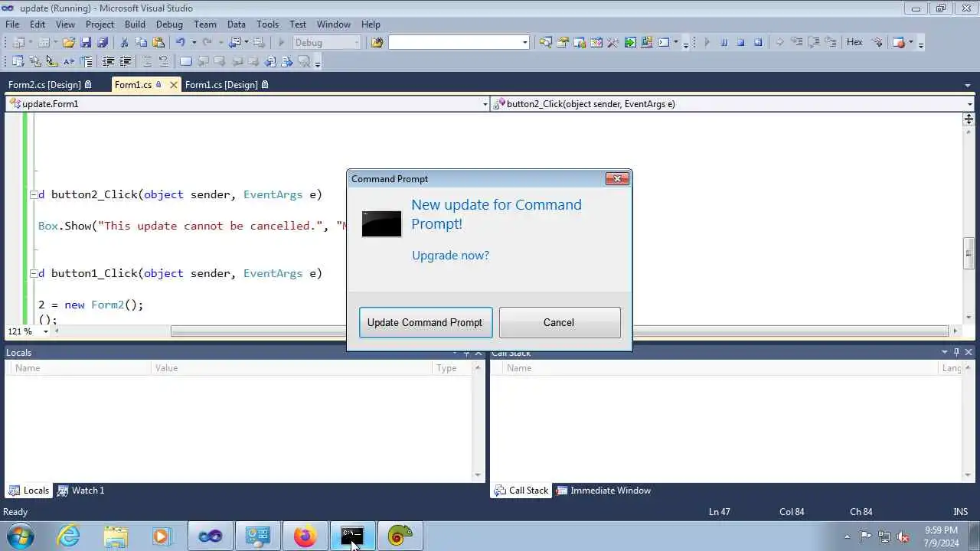
Task: Click the Increase Indent toolbar icon
Action: tap(125, 61)
